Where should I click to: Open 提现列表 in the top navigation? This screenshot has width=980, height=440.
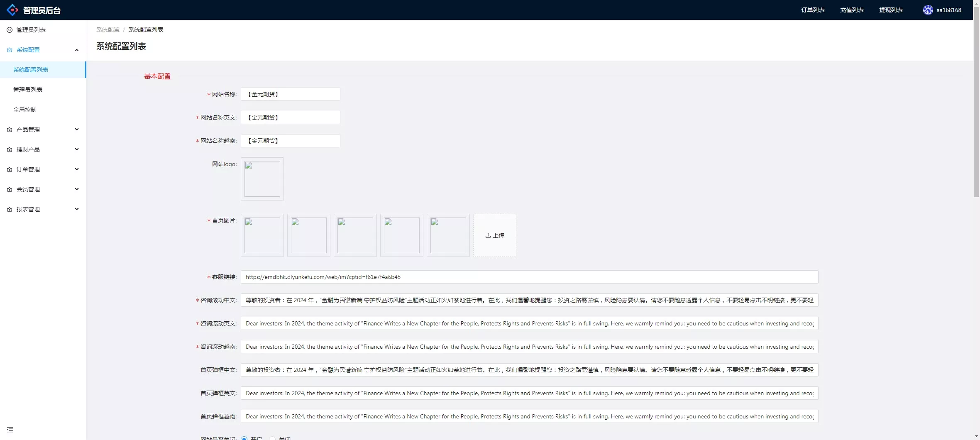890,10
